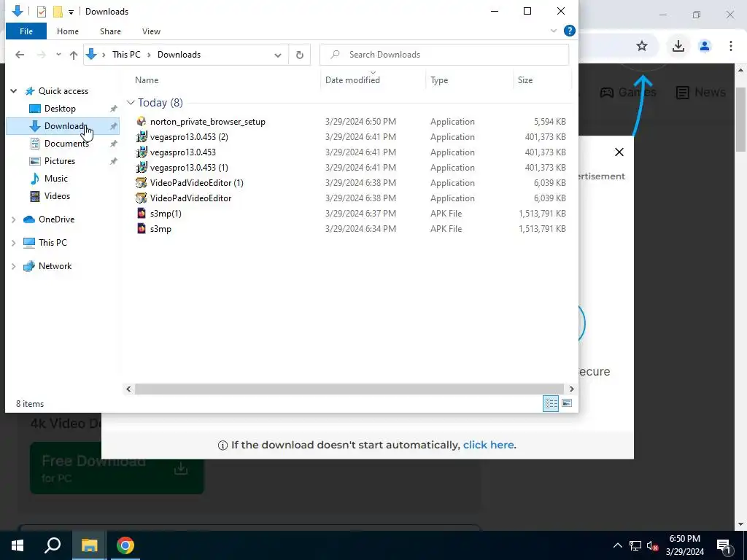Open the notification center icon
This screenshot has width=747, height=560.
pos(724,545)
